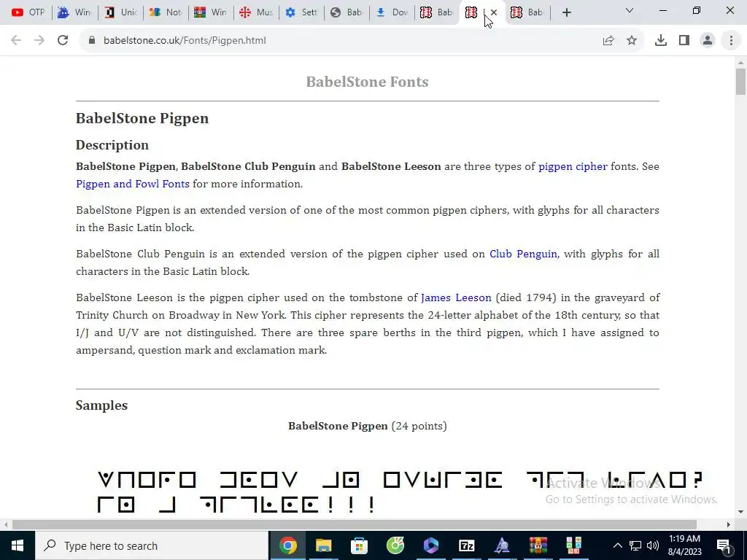Click the scrollbar up arrow
Image resolution: width=747 pixels, height=560 pixels.
tap(740, 63)
